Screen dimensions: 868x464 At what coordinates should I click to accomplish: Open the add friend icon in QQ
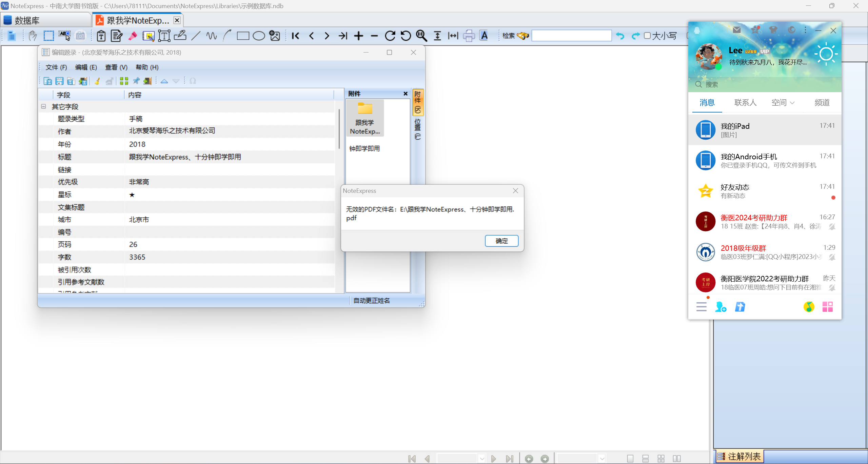click(x=721, y=307)
